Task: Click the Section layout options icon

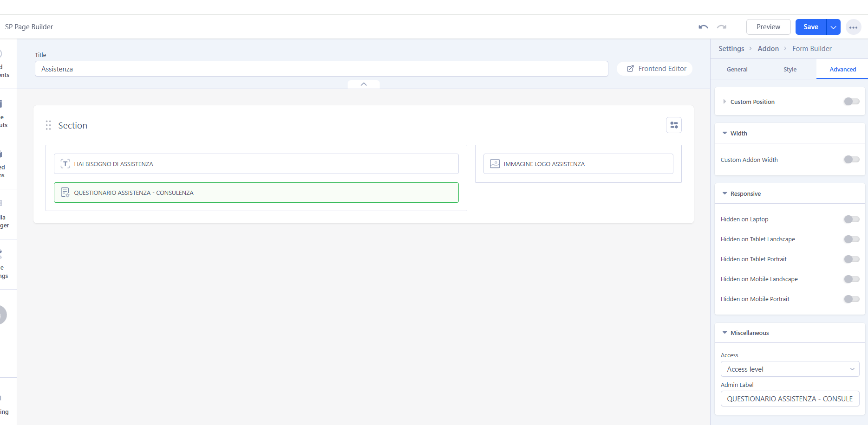Action: click(673, 125)
